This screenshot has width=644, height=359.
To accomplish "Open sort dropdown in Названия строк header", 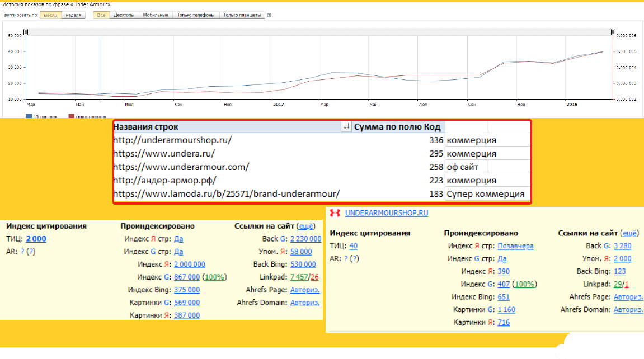I will (346, 127).
